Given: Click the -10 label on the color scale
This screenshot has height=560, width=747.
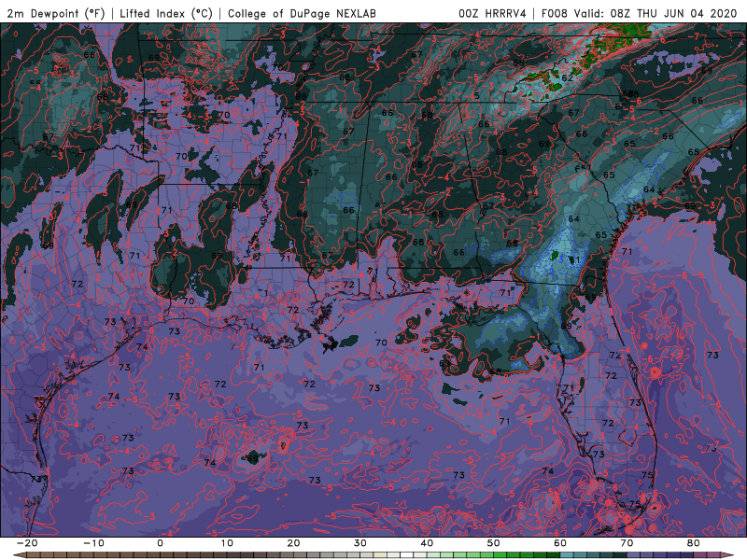Looking at the screenshot, I should (93, 543).
